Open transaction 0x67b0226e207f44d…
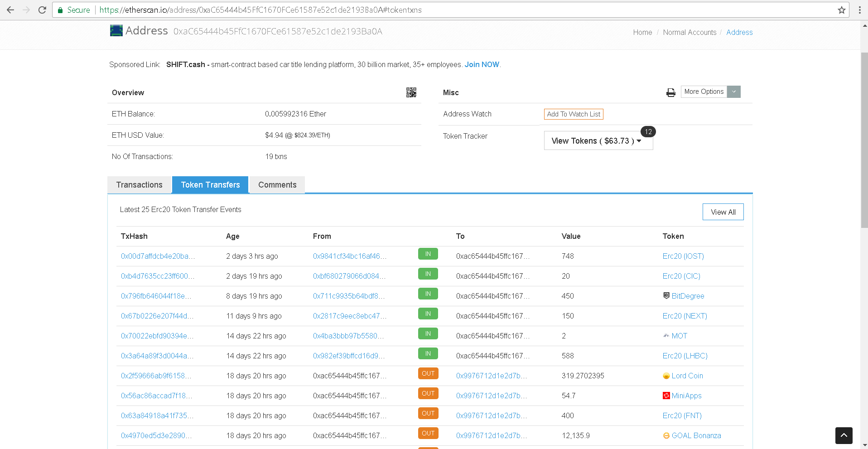Viewport: 868px width, 449px height. [157, 316]
